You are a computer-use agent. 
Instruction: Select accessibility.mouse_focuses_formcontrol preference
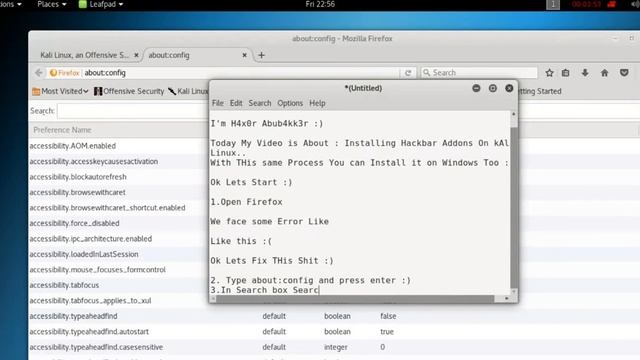point(98,270)
